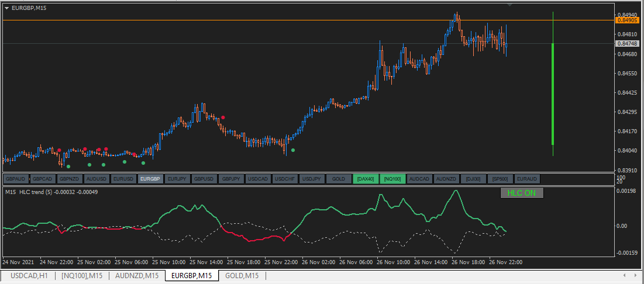This screenshot has height=284, width=644.
Task: Click the green [NQ100] symbol button
Action: pos(392,179)
